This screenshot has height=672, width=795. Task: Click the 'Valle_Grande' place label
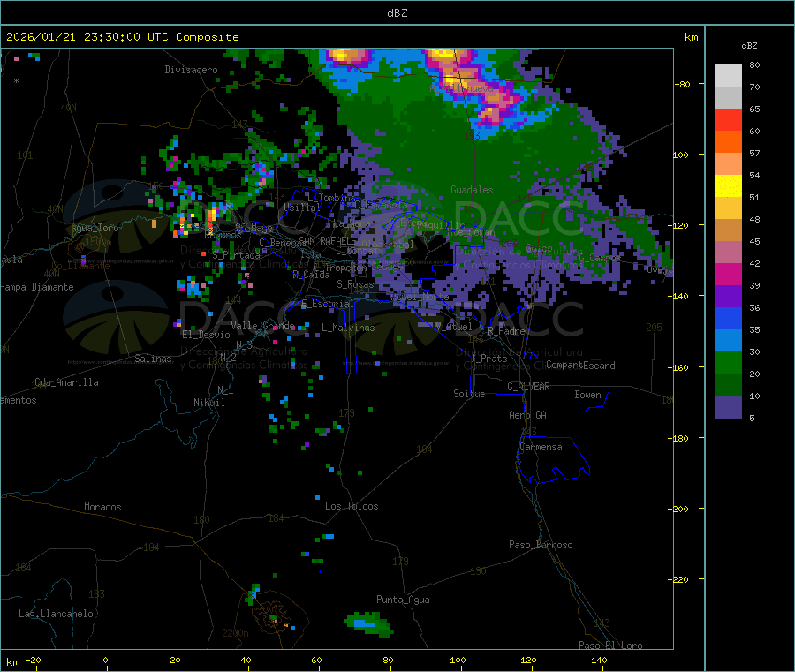coord(262,325)
